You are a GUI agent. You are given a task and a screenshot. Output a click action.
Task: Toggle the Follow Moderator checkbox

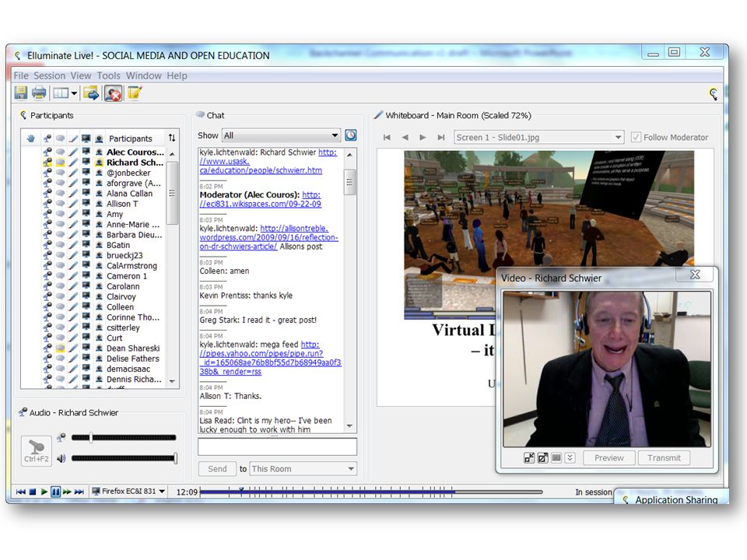click(x=636, y=138)
